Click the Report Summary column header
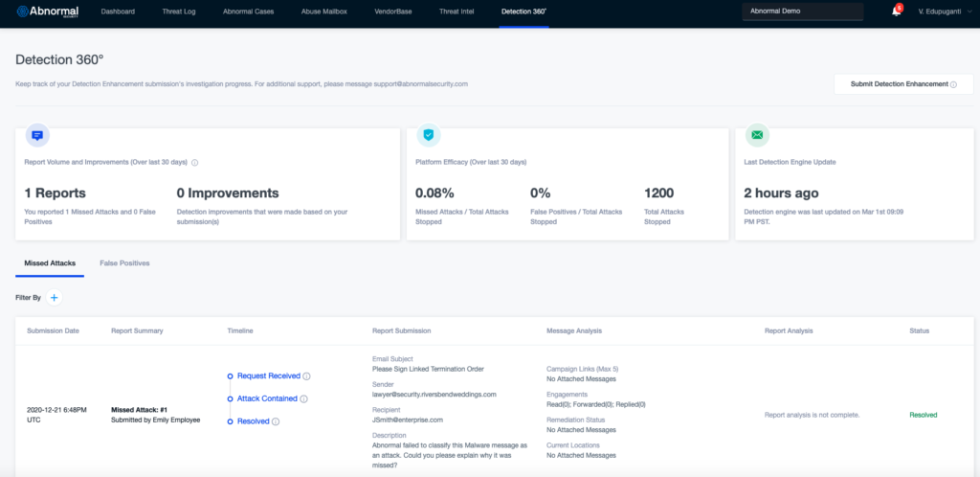This screenshot has height=477, width=980. pos(137,330)
